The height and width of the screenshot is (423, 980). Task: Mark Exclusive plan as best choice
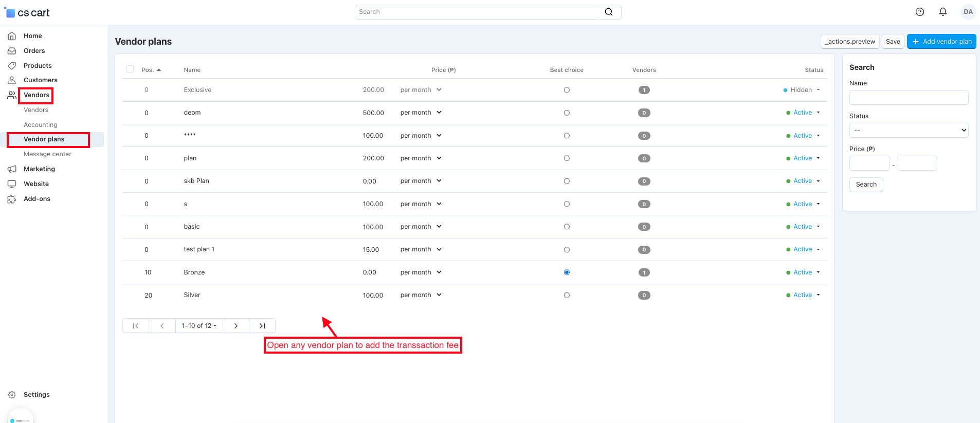[567, 90]
